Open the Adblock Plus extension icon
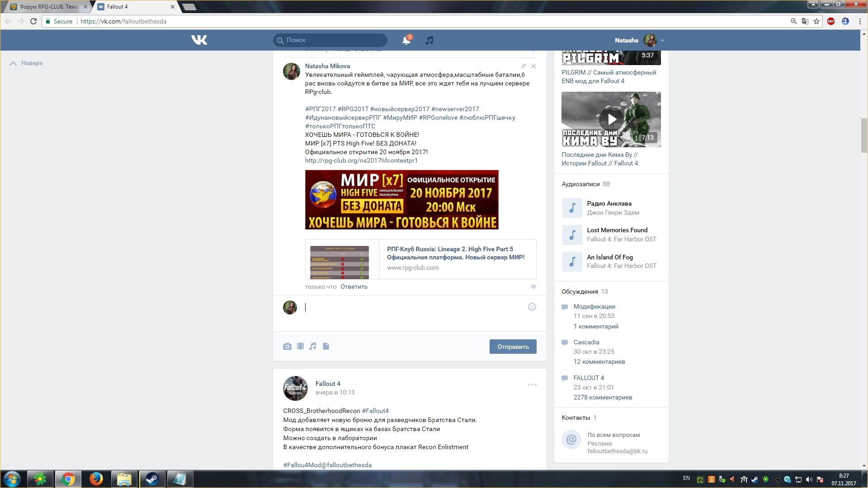868x488 pixels. point(831,21)
